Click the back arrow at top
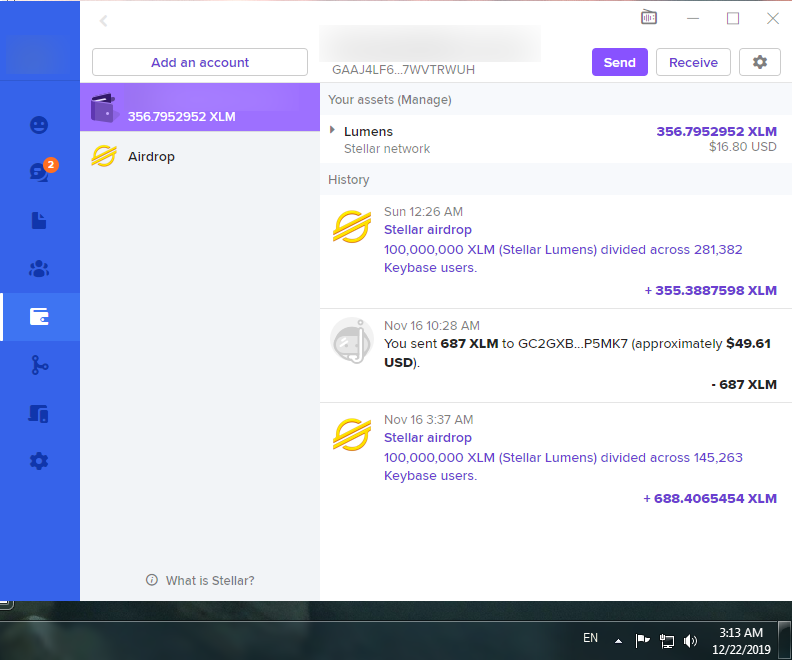792x660 pixels. click(104, 21)
